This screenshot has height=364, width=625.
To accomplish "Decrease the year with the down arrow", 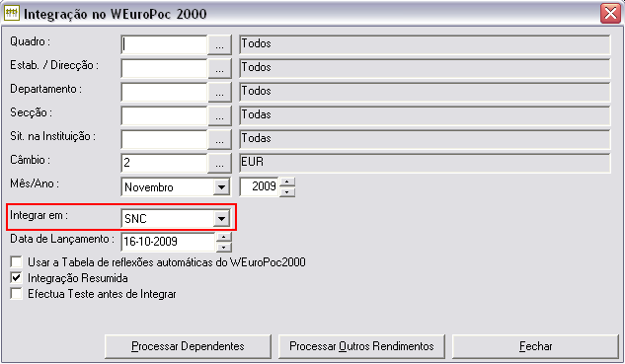I will pyautogui.click(x=287, y=192).
